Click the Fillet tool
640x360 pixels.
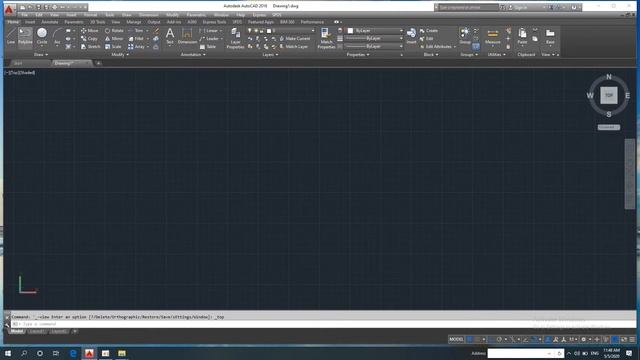tap(136, 38)
